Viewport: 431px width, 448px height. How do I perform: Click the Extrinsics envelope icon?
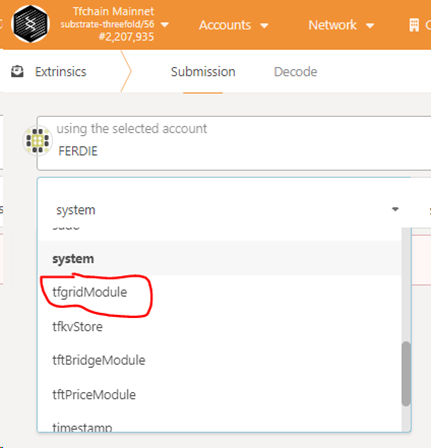click(17, 72)
